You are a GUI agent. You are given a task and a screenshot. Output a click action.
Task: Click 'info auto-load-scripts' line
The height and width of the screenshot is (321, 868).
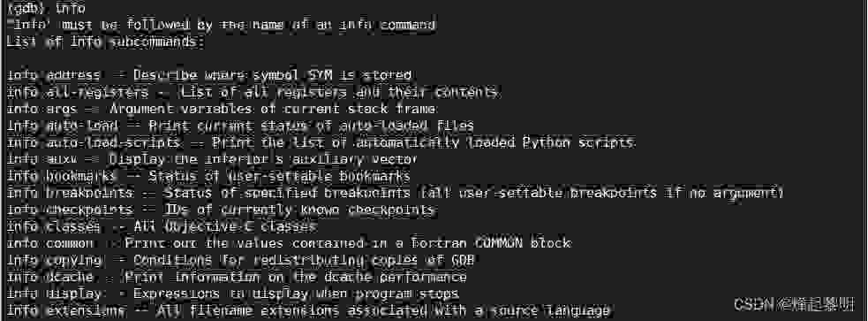point(321,142)
